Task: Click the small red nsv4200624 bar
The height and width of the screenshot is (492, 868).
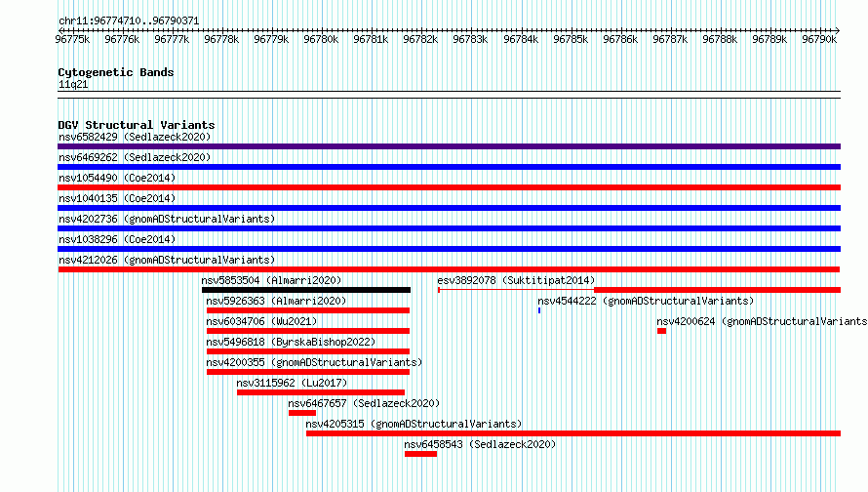Action: coord(661,331)
